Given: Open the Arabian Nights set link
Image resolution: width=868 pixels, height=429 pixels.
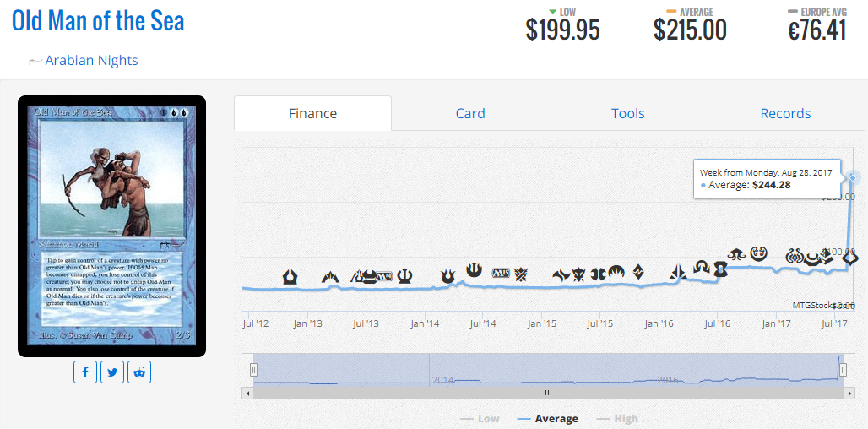Looking at the screenshot, I should [91, 60].
